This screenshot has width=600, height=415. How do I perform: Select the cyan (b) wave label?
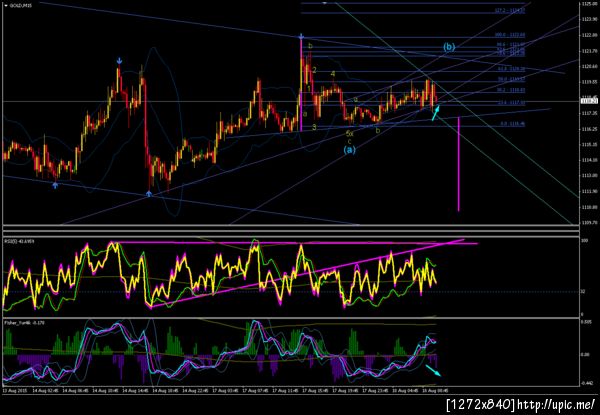449,47
